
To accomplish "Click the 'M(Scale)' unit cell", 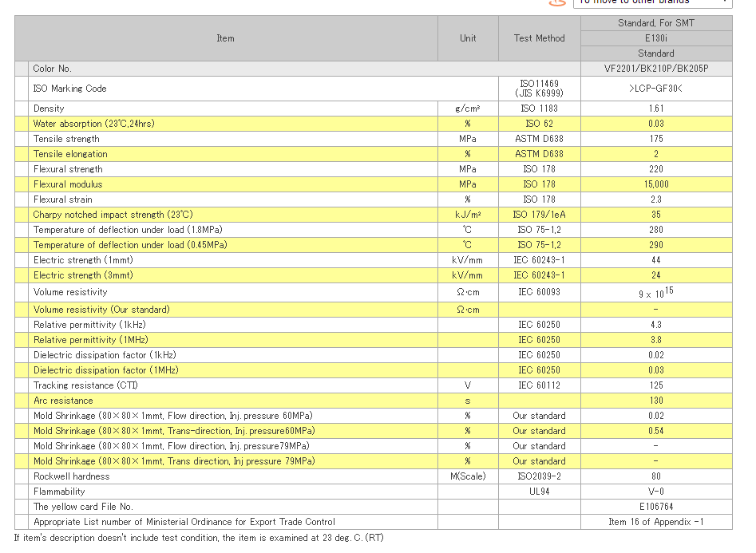I will [468, 476].
